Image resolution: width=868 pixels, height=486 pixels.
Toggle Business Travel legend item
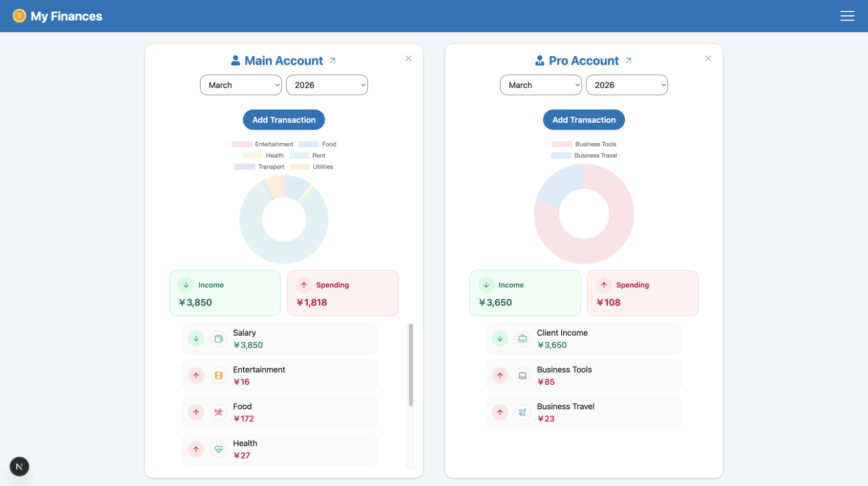click(584, 156)
